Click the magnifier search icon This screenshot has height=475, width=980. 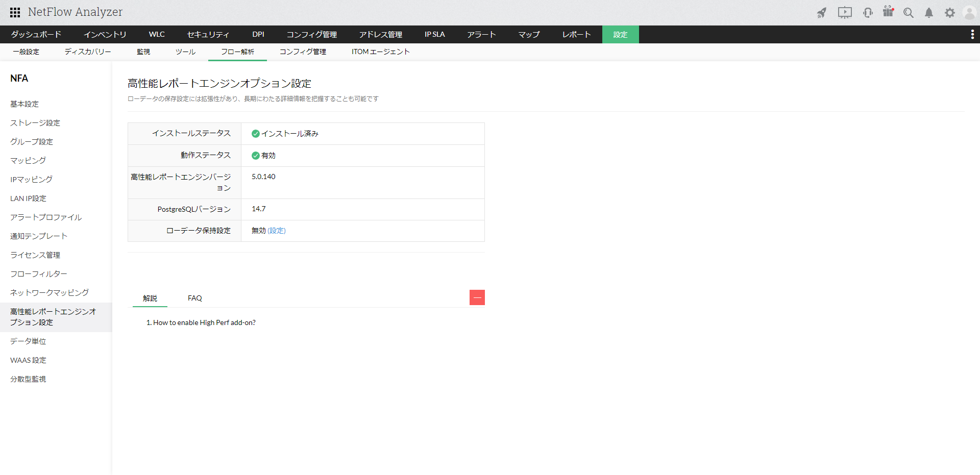(908, 13)
